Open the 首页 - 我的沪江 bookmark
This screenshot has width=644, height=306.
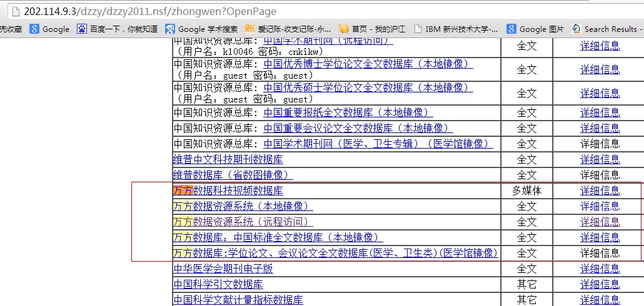(372, 29)
